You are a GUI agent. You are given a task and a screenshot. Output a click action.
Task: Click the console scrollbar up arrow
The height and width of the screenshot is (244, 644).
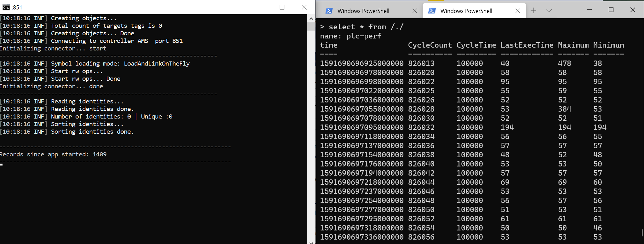[311, 19]
